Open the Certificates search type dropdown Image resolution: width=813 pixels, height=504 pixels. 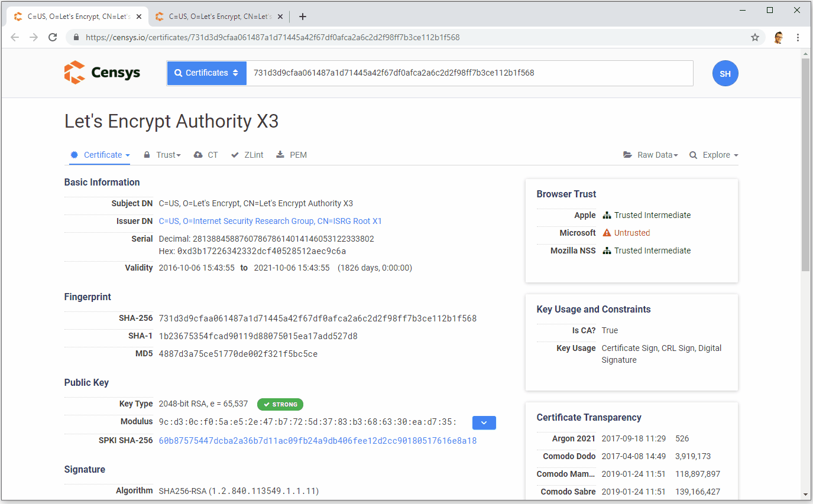pyautogui.click(x=206, y=73)
